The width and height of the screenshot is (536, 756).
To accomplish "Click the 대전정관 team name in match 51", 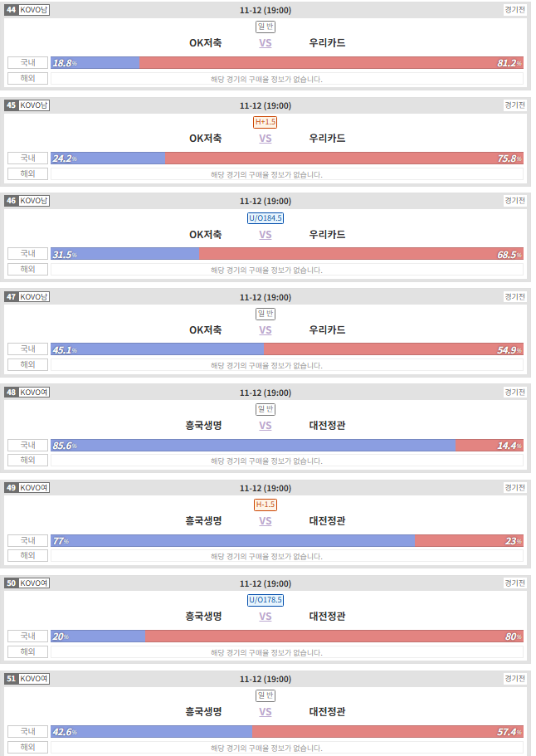I will 327,712.
